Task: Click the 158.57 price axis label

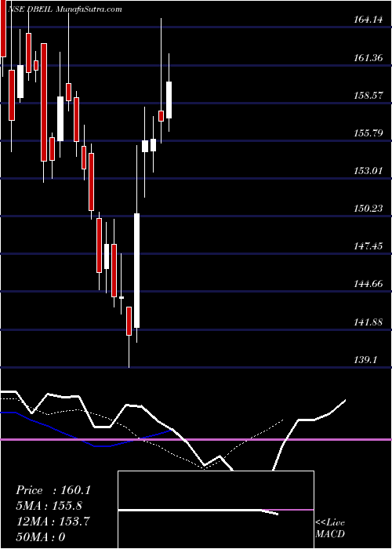Action: (x=368, y=95)
